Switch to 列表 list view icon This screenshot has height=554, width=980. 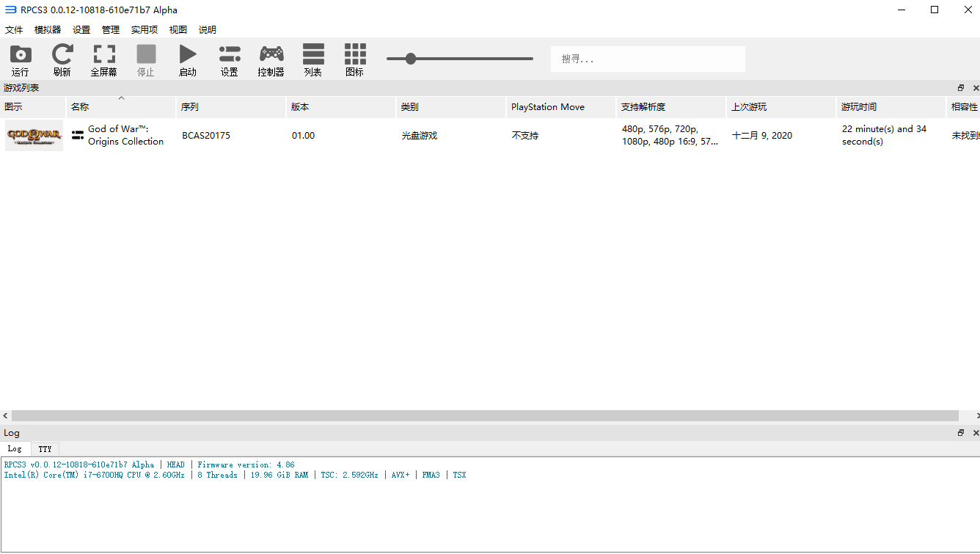coord(313,54)
